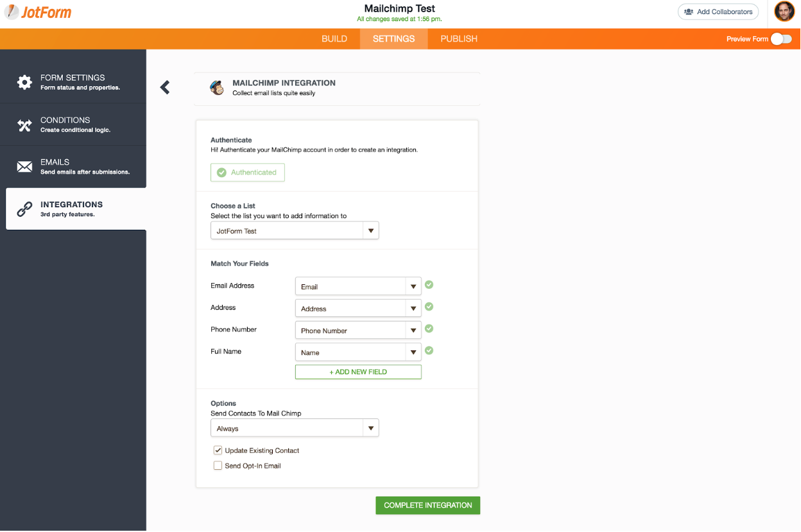Open the Send Contacts To Mail Chimp dropdown
801x532 pixels.
pos(295,429)
